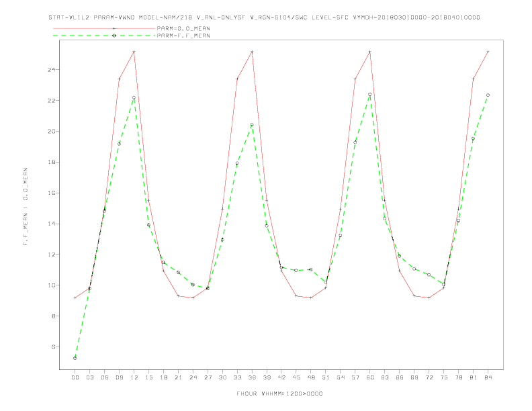Click x-axis tick label 51
This screenshot has width=532, height=411.
[326, 377]
